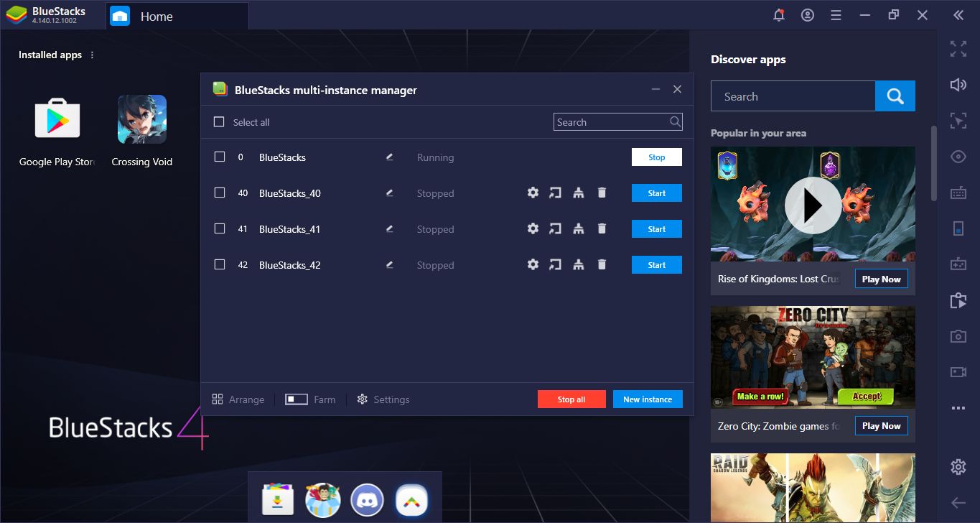This screenshot has width=980, height=523.
Task: Play Rise of Kingdoms video thumbnail
Action: (813, 204)
